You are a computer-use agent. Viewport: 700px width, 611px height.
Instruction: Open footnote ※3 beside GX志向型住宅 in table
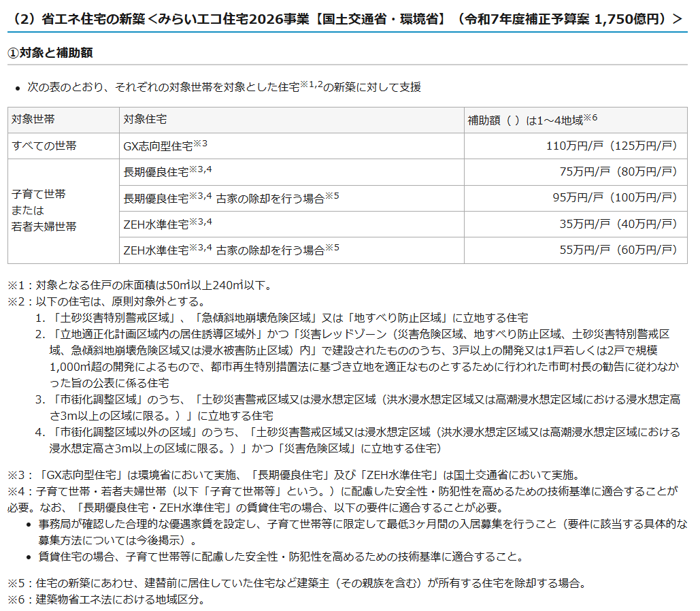(x=199, y=144)
